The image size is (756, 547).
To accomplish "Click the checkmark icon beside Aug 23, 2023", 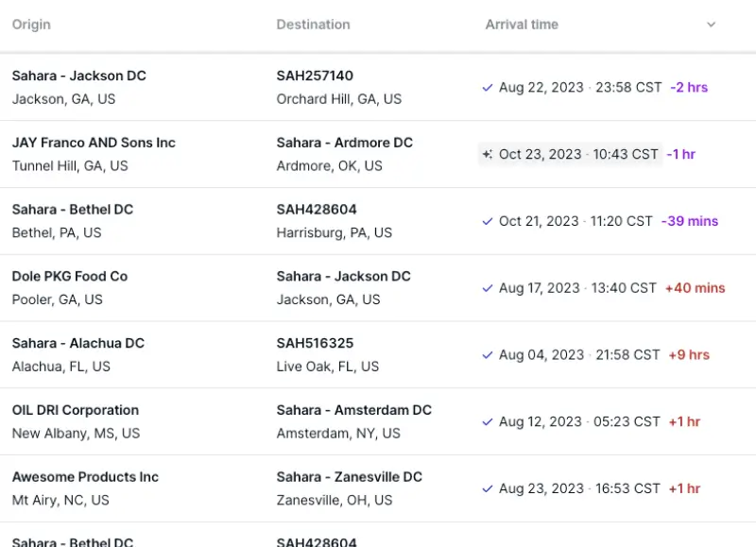I will [488, 489].
